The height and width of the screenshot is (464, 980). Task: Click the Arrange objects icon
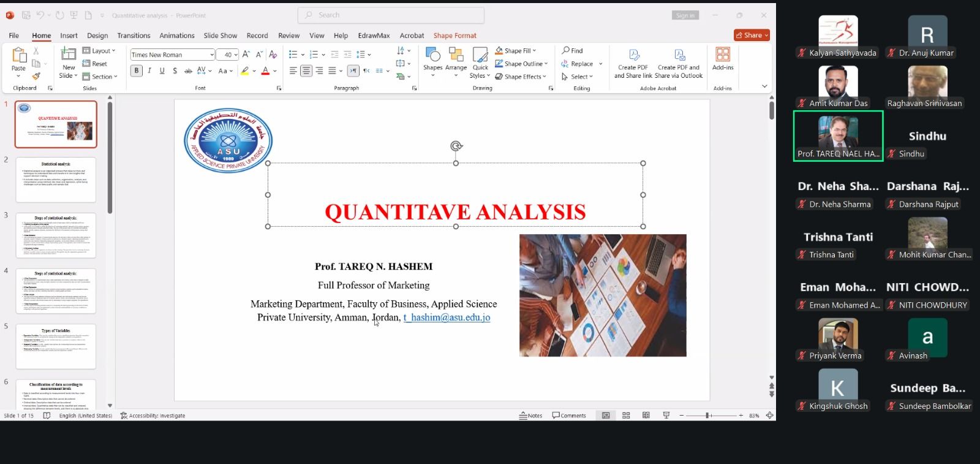[456, 61]
